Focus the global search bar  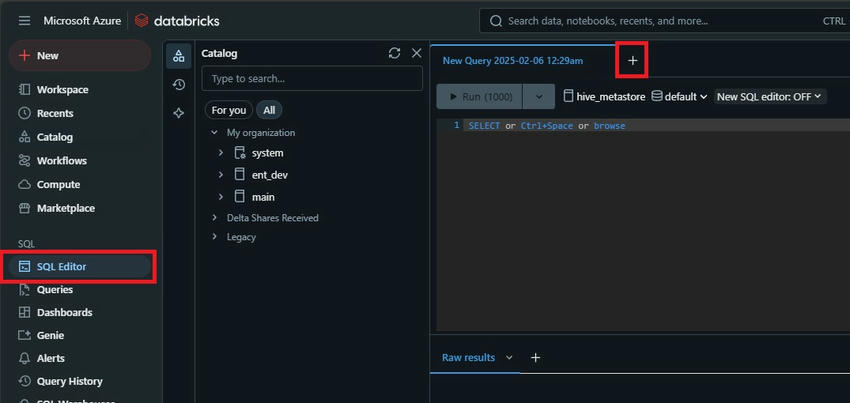[665, 21]
